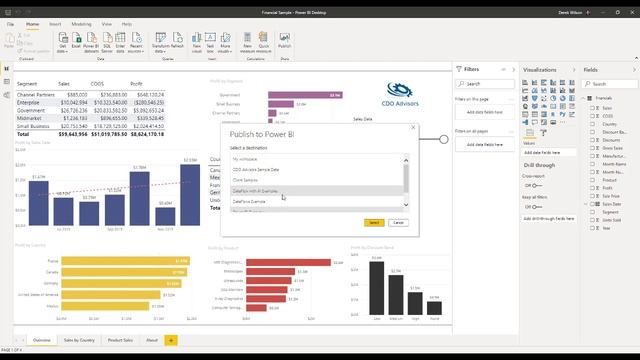Viewport: 640px width, 360px height.
Task: Open the About page tab
Action: 152,340
